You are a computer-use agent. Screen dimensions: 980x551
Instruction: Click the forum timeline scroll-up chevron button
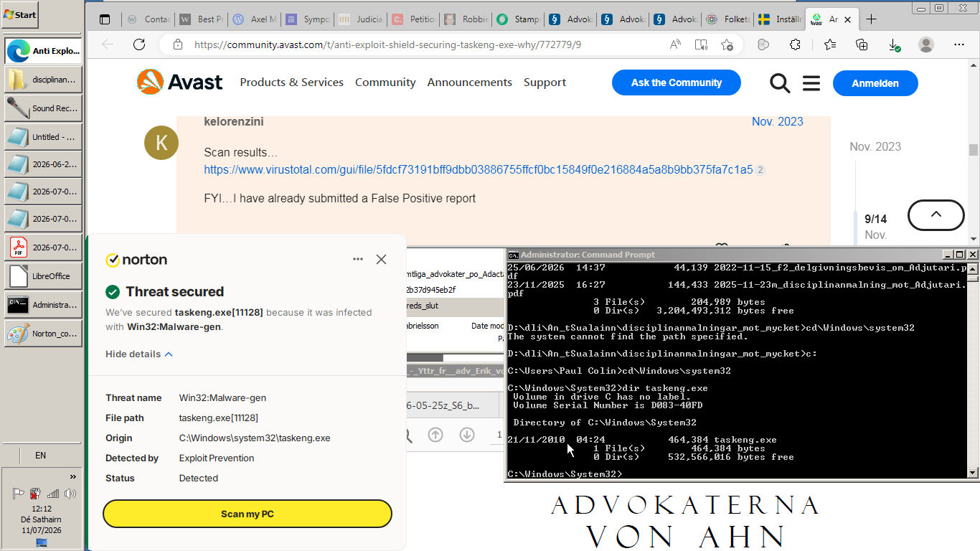[936, 215]
